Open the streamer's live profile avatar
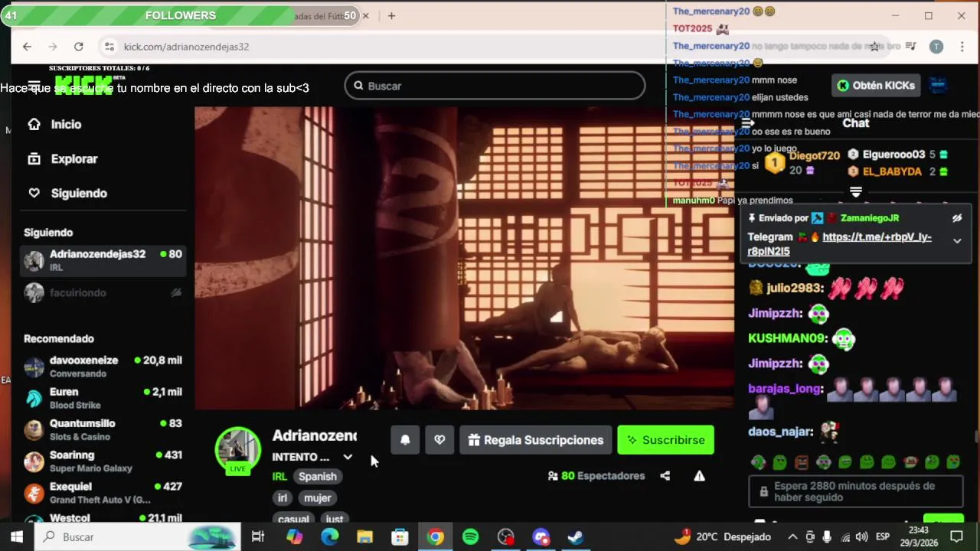The width and height of the screenshot is (980, 551). click(x=238, y=450)
